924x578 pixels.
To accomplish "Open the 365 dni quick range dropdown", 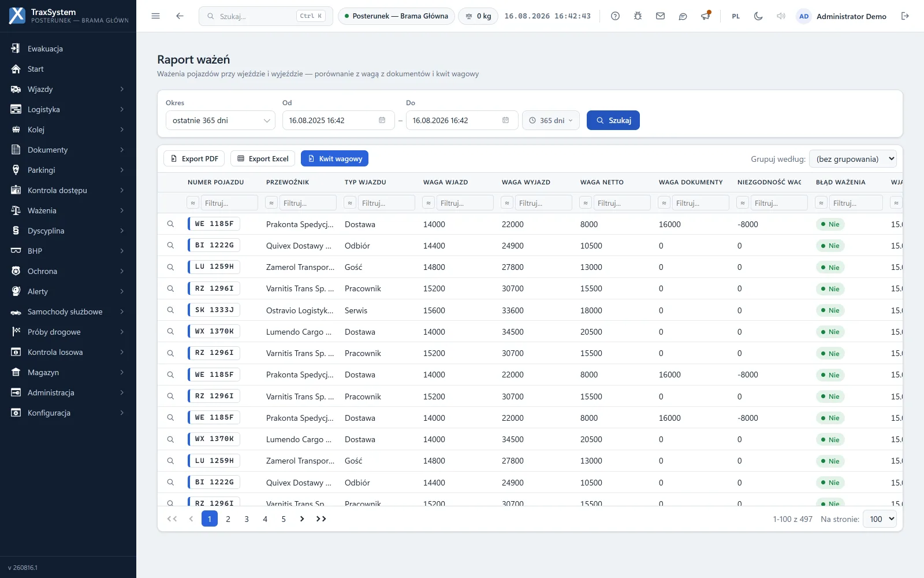I will [551, 120].
